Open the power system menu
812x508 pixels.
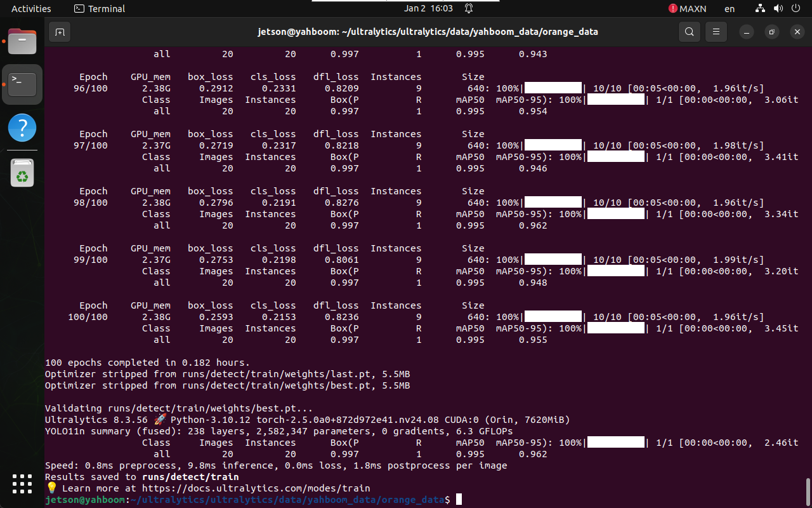(796, 9)
